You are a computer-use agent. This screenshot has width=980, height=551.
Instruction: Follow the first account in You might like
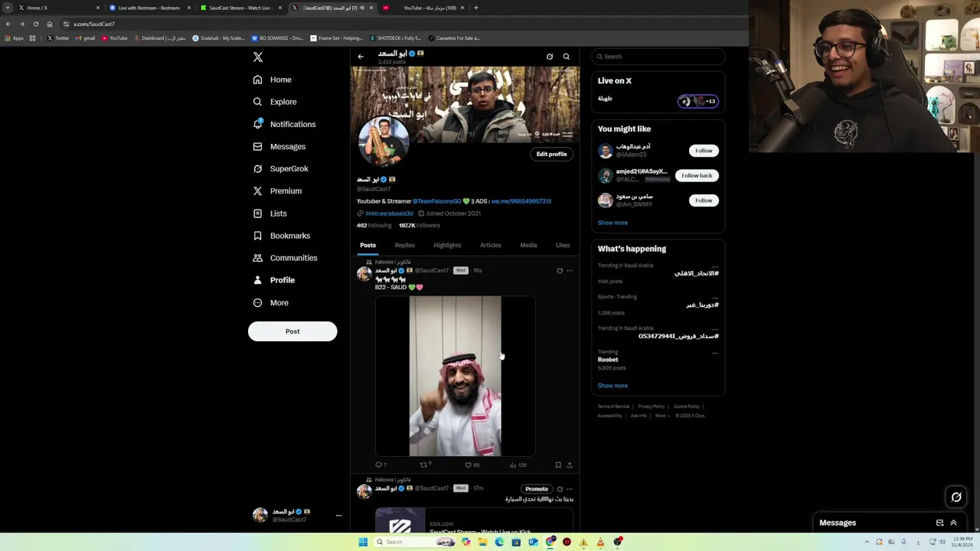pos(704,151)
